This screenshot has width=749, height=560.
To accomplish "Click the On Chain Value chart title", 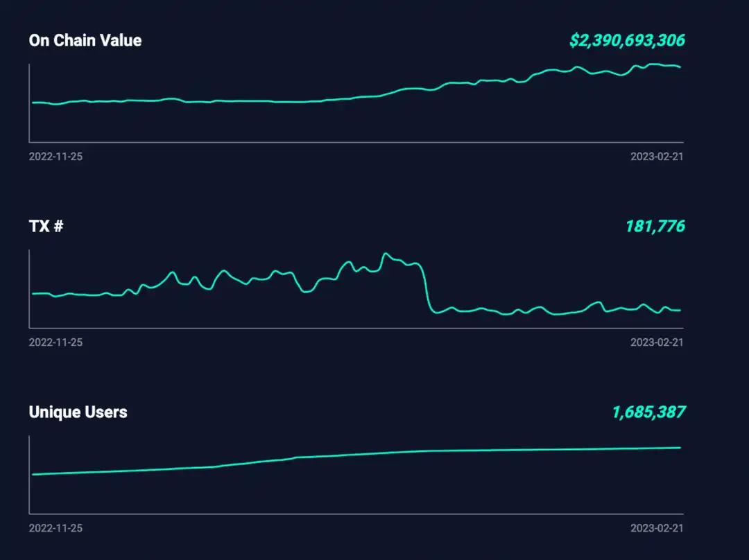I will coord(85,41).
